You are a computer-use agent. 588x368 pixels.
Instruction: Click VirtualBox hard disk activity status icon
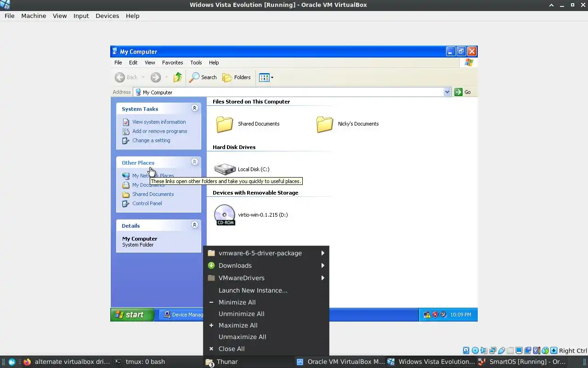tap(466, 351)
